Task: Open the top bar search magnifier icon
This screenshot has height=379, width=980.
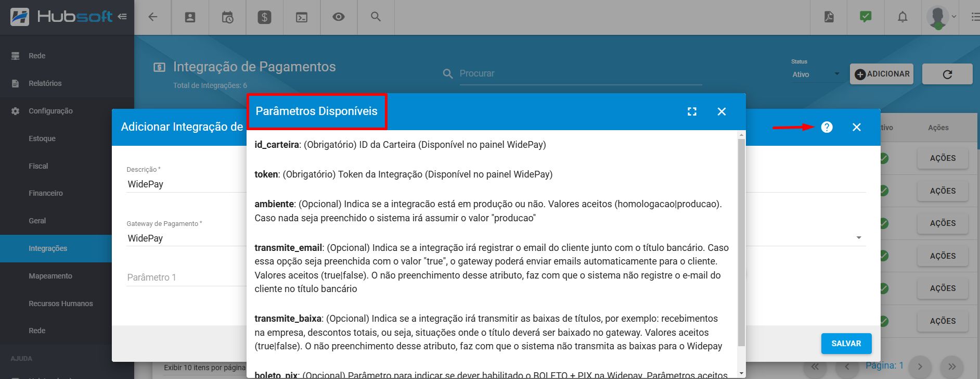Action: click(x=376, y=17)
